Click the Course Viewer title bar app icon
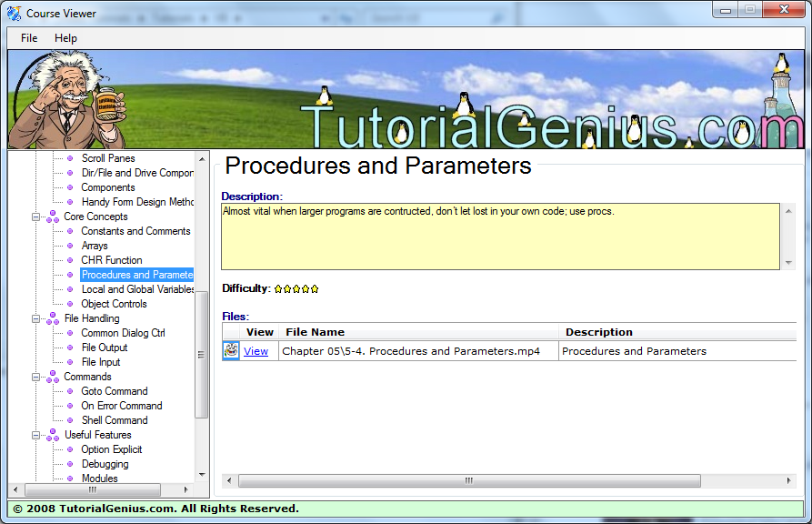This screenshot has width=812, height=524. (14, 13)
